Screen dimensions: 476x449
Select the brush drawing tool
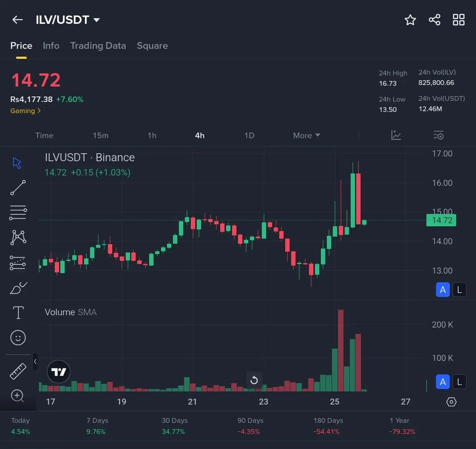[x=18, y=288]
